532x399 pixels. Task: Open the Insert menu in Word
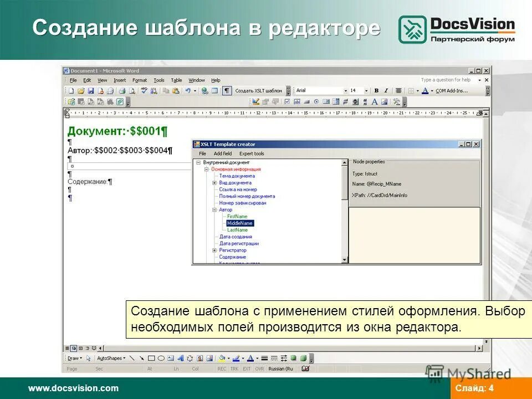point(121,80)
